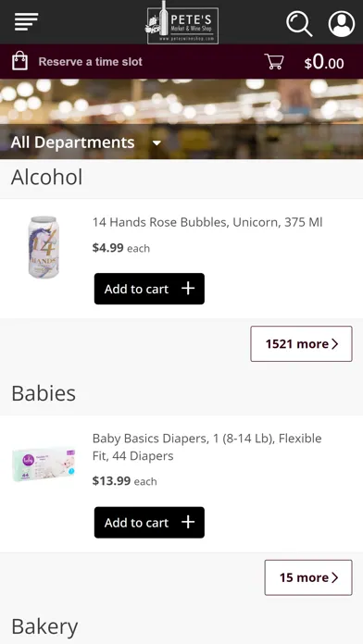Open the hamburger navigation menu
This screenshot has width=363, height=644.
(26, 21)
